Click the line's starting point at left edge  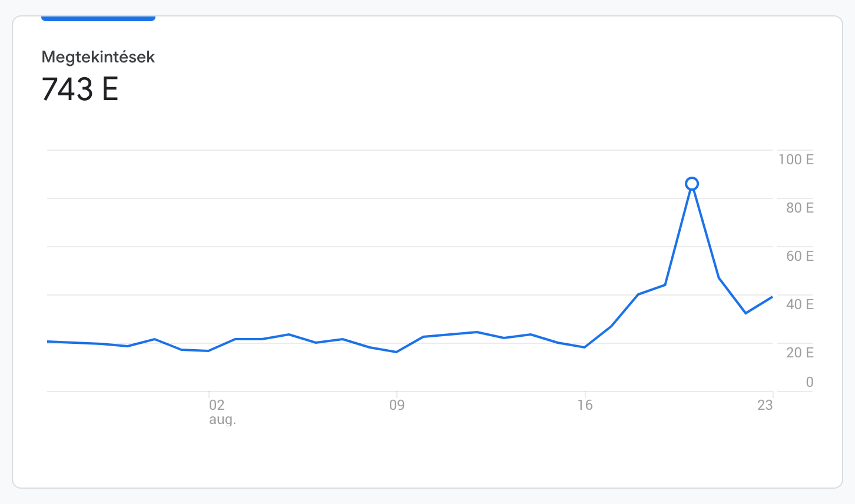coord(48,341)
